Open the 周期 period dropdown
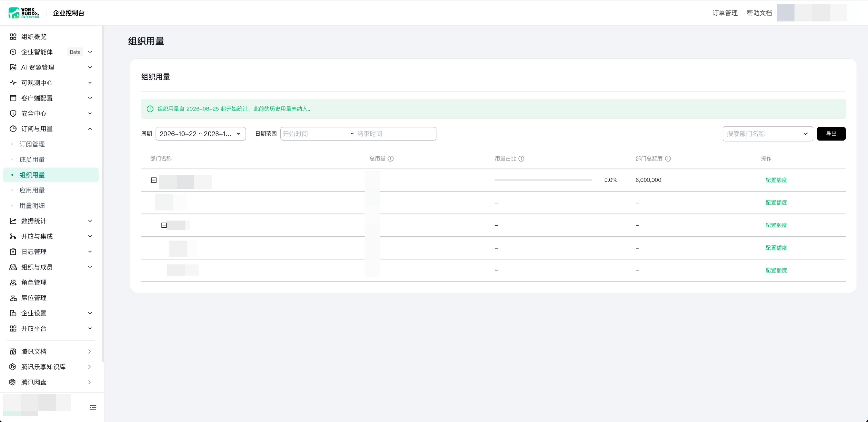The image size is (868, 422). point(201,134)
